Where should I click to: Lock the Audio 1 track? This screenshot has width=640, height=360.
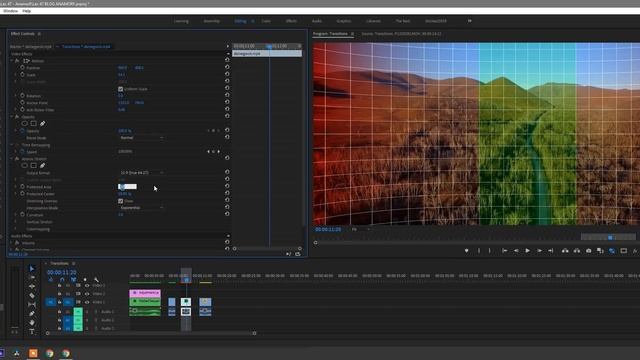tap(60, 311)
